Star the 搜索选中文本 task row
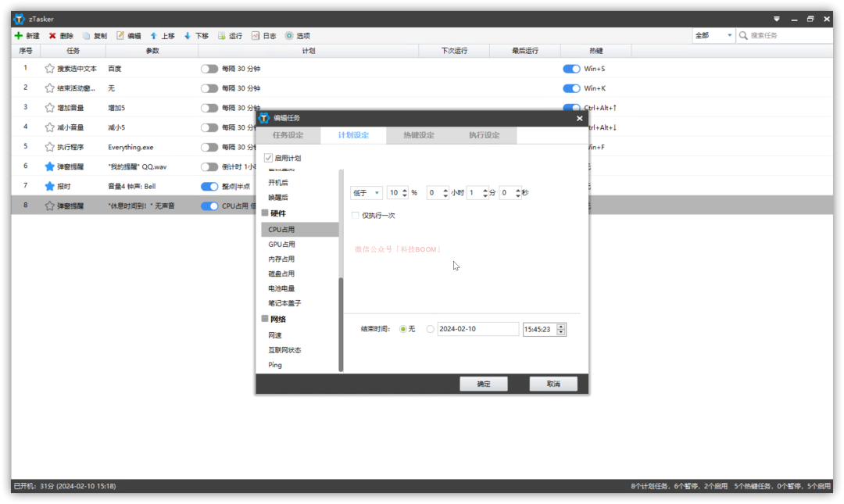The width and height of the screenshot is (844, 504). pyautogui.click(x=49, y=69)
